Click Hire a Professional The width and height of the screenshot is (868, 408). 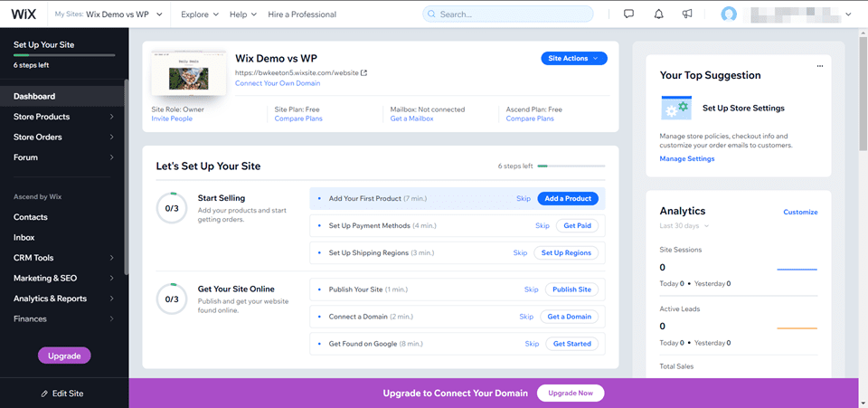pyautogui.click(x=302, y=14)
